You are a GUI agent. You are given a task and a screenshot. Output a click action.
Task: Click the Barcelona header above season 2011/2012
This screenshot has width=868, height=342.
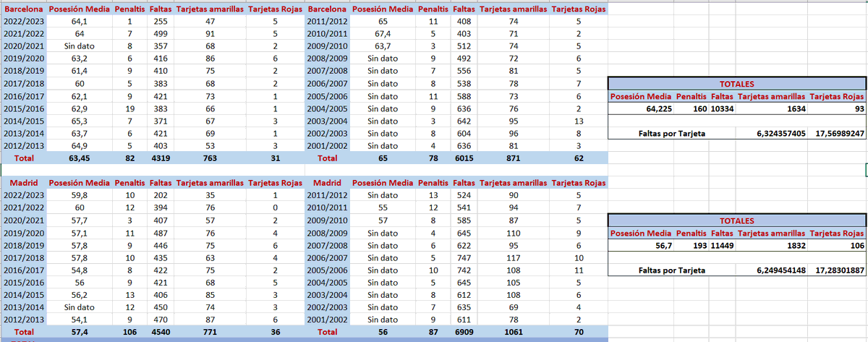(x=328, y=9)
